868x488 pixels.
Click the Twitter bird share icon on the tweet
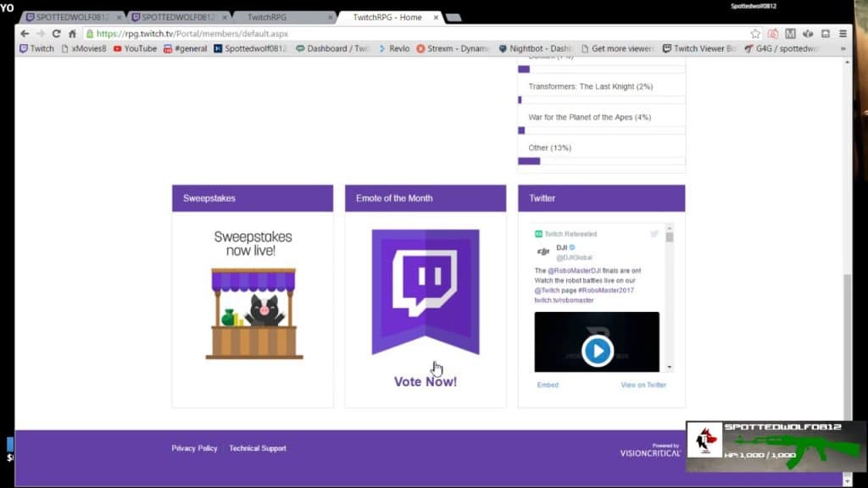tap(654, 233)
